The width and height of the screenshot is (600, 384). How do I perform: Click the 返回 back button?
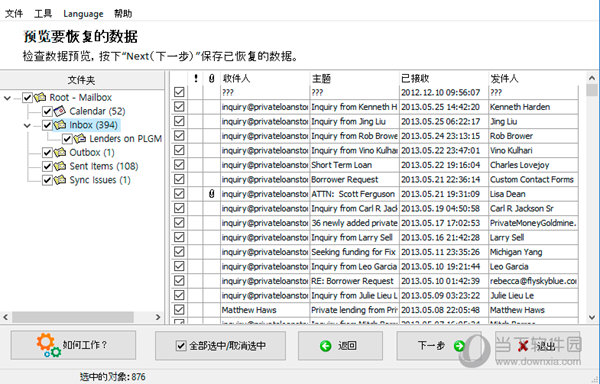(340, 346)
